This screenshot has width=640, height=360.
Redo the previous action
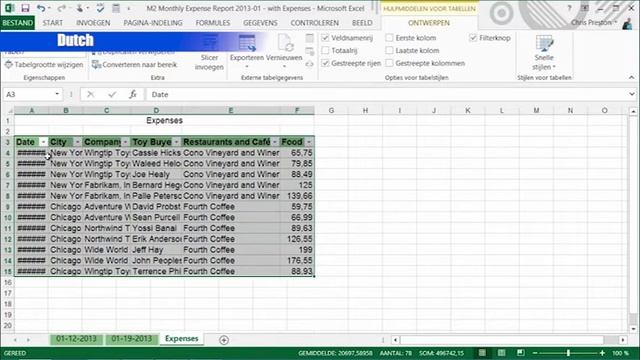point(61,8)
